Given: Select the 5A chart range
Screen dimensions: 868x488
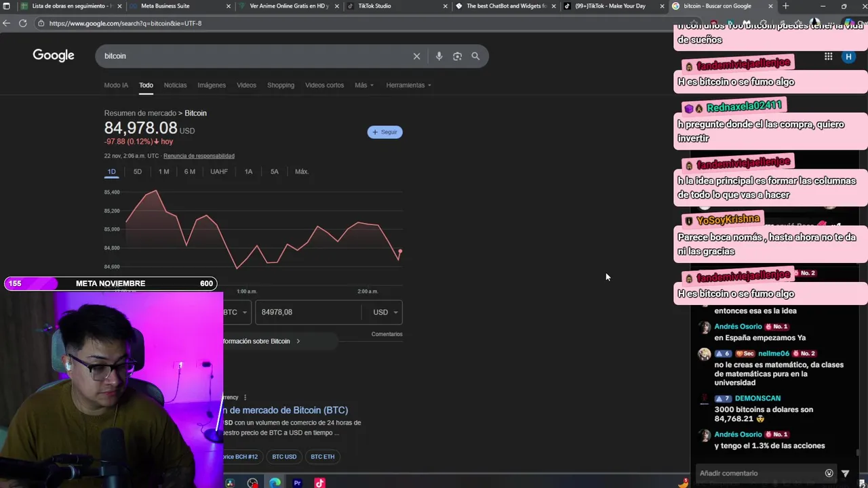Looking at the screenshot, I should 275,171.
